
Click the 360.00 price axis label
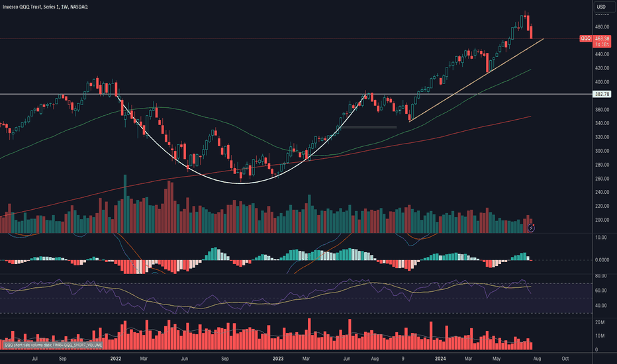(x=602, y=110)
